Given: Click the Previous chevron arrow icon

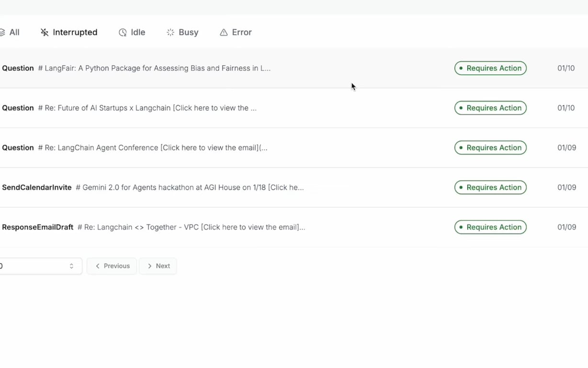Looking at the screenshot, I should (x=98, y=266).
